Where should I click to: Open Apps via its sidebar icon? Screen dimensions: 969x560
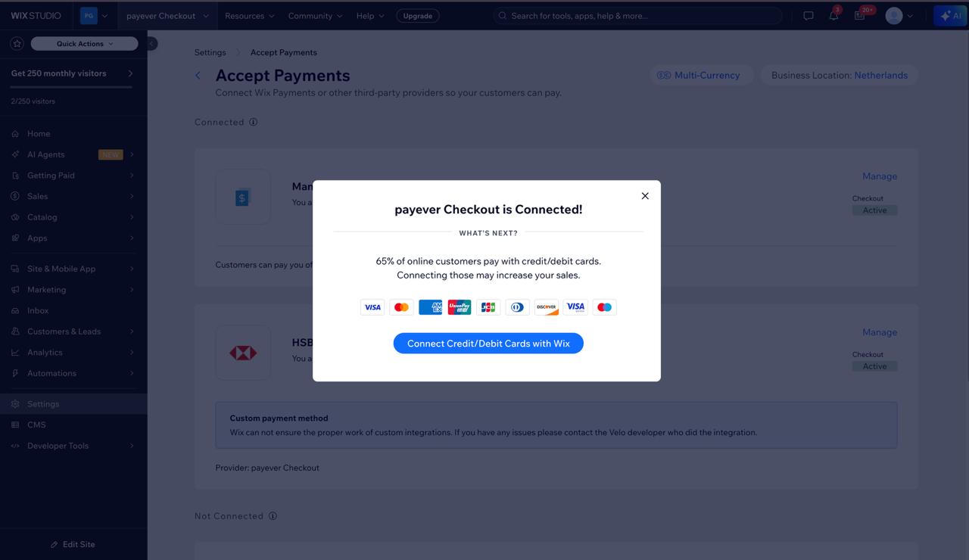click(16, 238)
